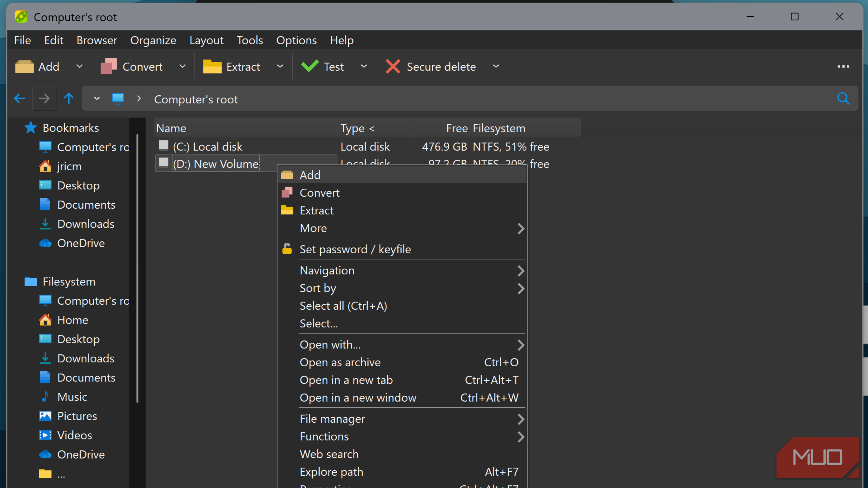Expand the Extract button dropdown arrow

(x=280, y=66)
